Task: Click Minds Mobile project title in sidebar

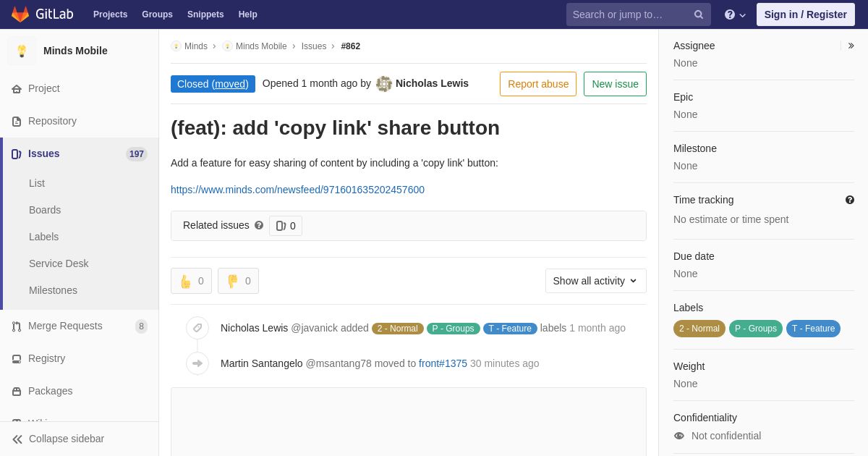Action: pos(75,51)
